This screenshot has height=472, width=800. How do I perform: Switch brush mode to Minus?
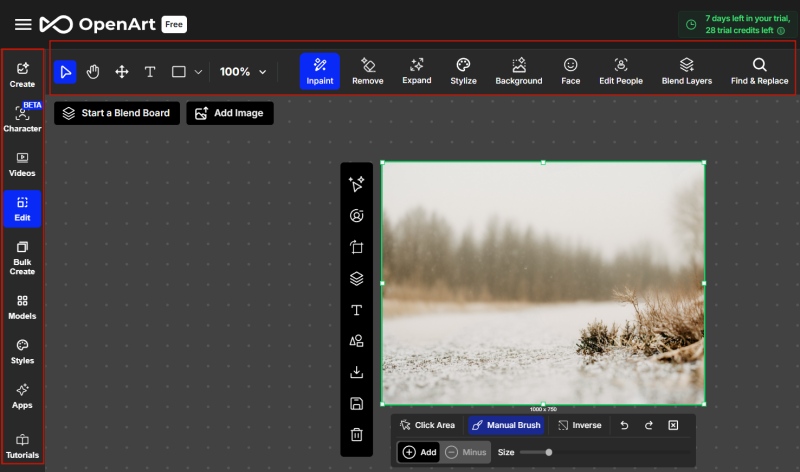466,452
